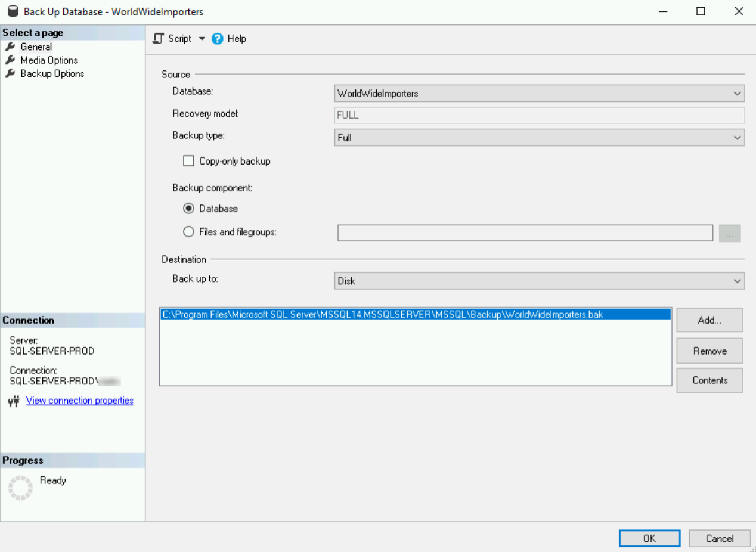Open the Backup type dropdown

[x=737, y=137]
